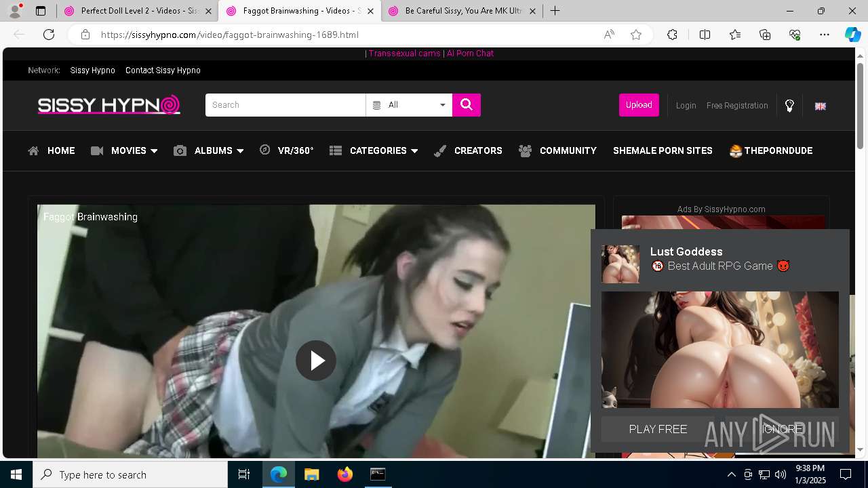868x488 pixels.
Task: Open the Extensions puzzle icon
Action: coord(672,35)
